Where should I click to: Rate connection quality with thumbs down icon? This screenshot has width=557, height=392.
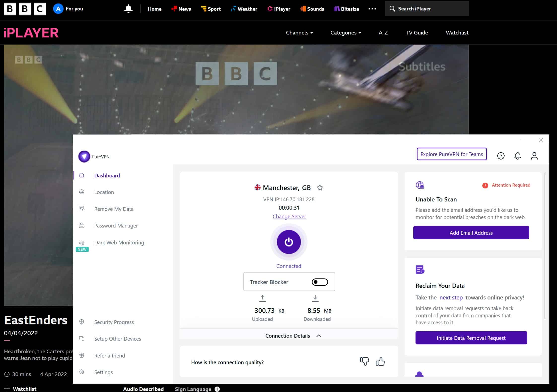364,361
